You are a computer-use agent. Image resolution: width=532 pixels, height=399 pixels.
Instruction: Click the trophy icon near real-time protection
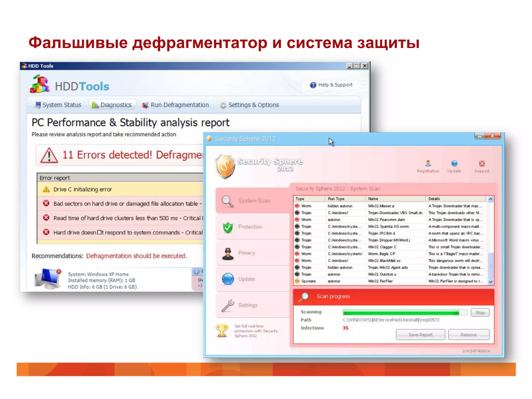[x=222, y=331]
